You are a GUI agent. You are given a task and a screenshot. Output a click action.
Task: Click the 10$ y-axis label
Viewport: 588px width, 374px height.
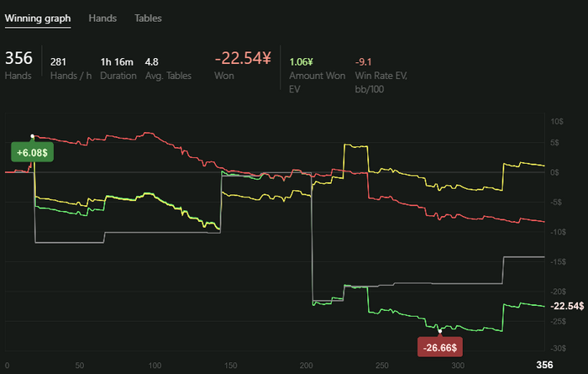(557, 122)
